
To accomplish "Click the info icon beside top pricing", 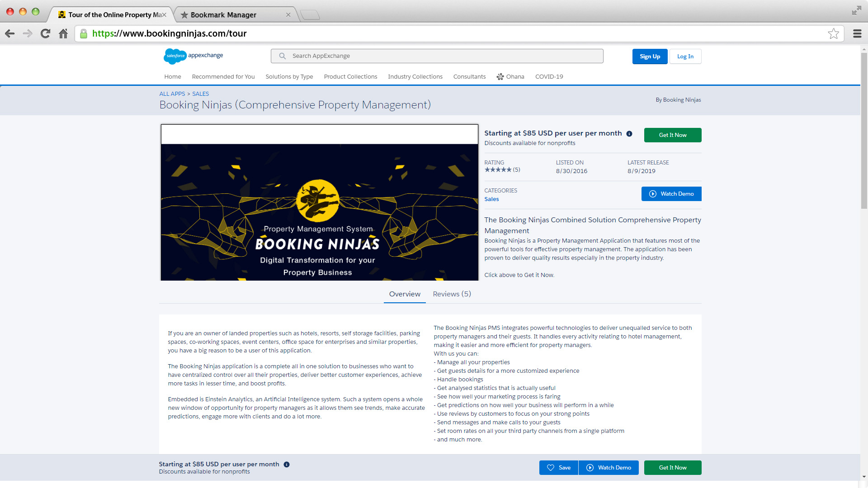I will point(629,134).
